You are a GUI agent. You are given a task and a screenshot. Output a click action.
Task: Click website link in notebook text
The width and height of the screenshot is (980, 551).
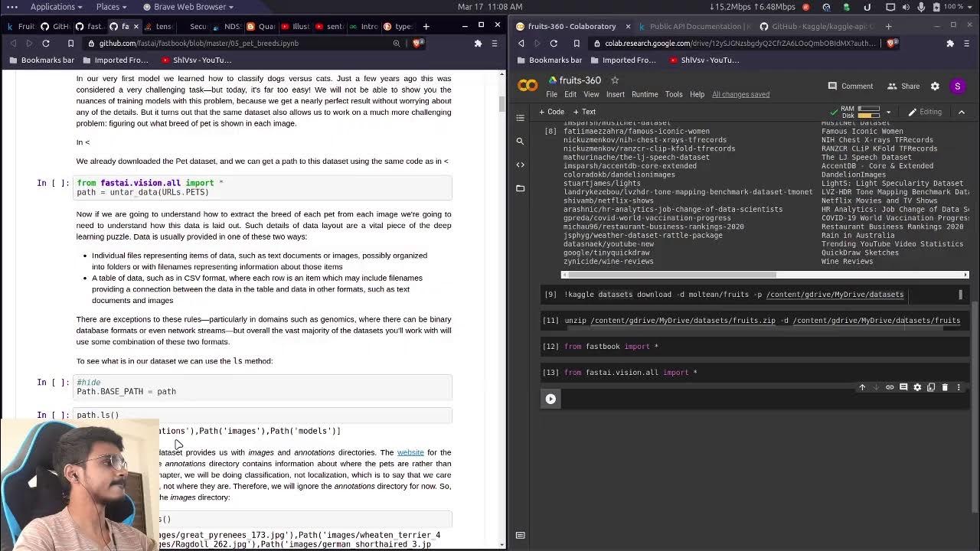tap(410, 452)
